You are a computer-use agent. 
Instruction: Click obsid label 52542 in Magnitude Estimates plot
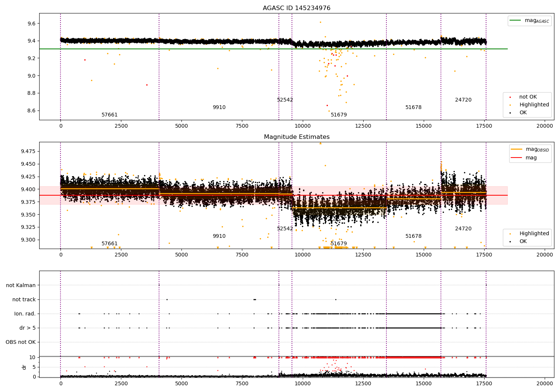coord(285,229)
